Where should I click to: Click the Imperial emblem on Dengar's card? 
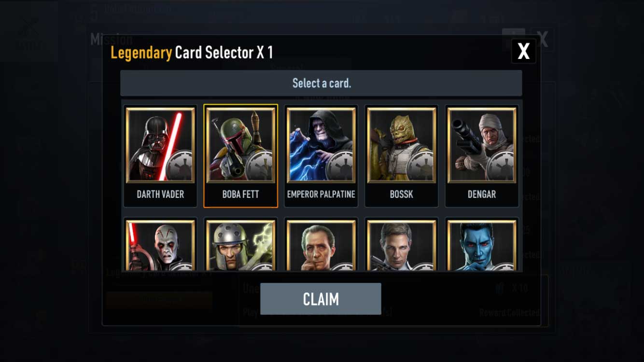[502, 167]
